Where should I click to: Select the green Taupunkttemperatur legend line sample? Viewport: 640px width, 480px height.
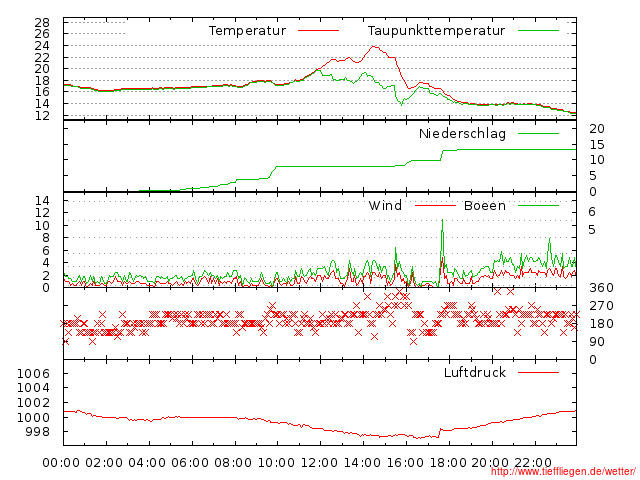pos(538,31)
